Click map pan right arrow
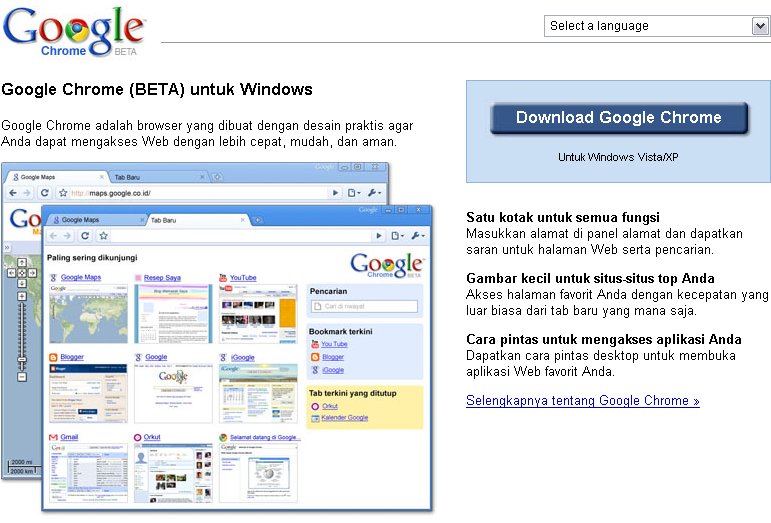Screen dimensions: 771x523 [32, 273]
